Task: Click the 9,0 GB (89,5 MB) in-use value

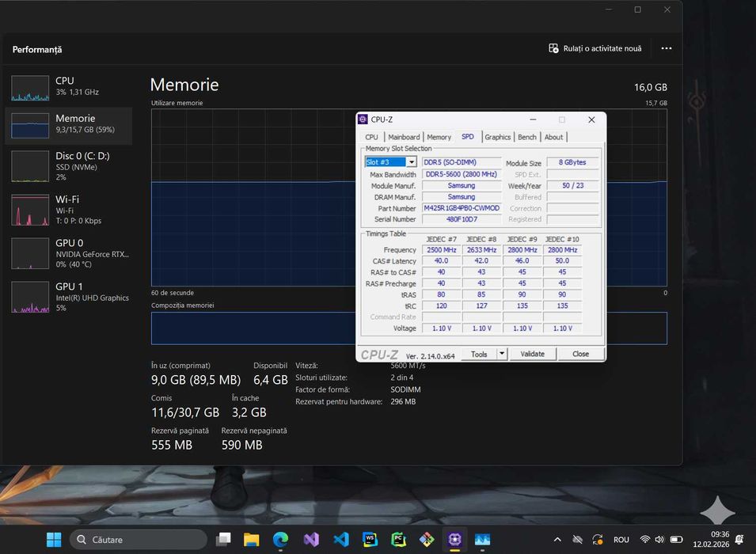Action: coord(196,380)
